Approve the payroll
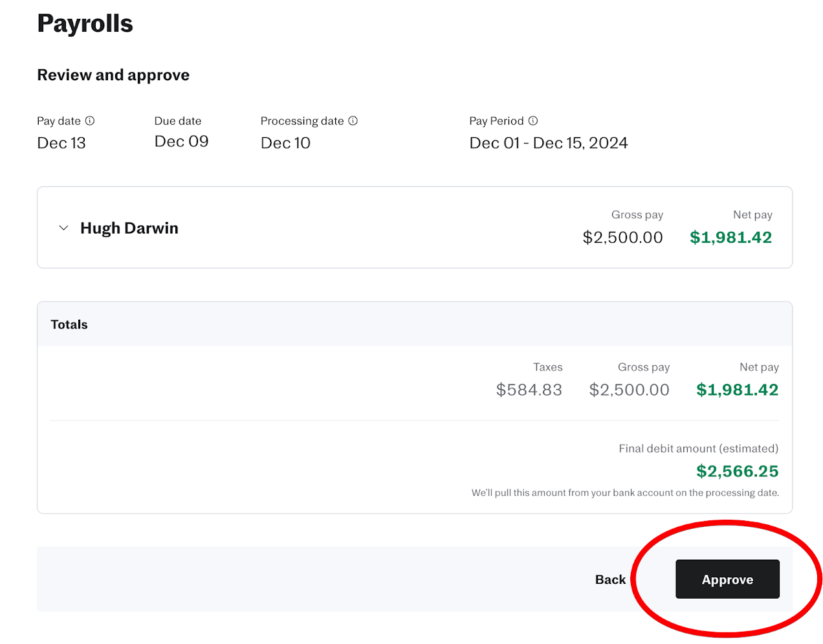 tap(727, 579)
